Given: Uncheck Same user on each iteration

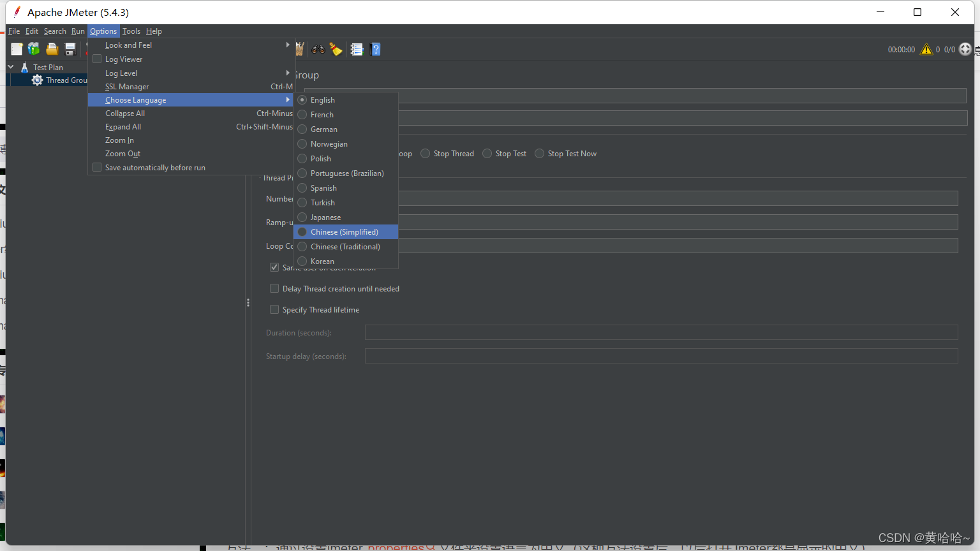Looking at the screenshot, I should [274, 267].
